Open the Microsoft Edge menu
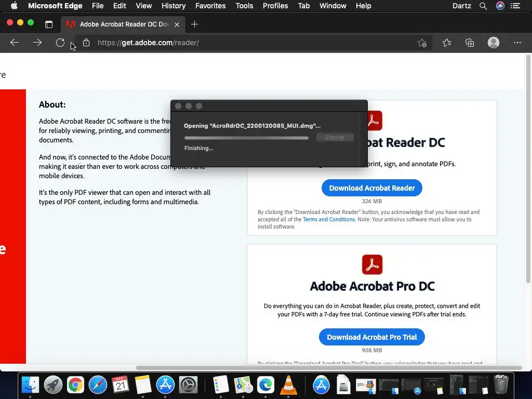The width and height of the screenshot is (532, 399). tap(55, 6)
